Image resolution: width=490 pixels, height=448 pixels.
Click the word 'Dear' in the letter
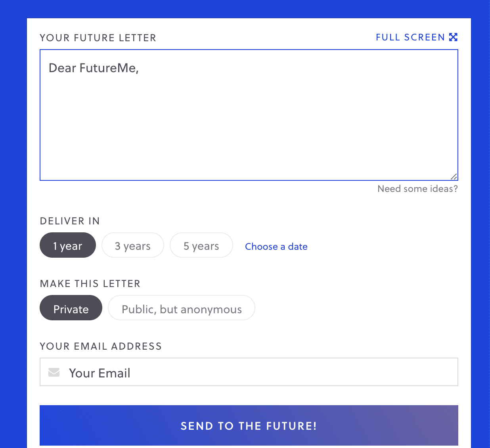[x=62, y=68]
